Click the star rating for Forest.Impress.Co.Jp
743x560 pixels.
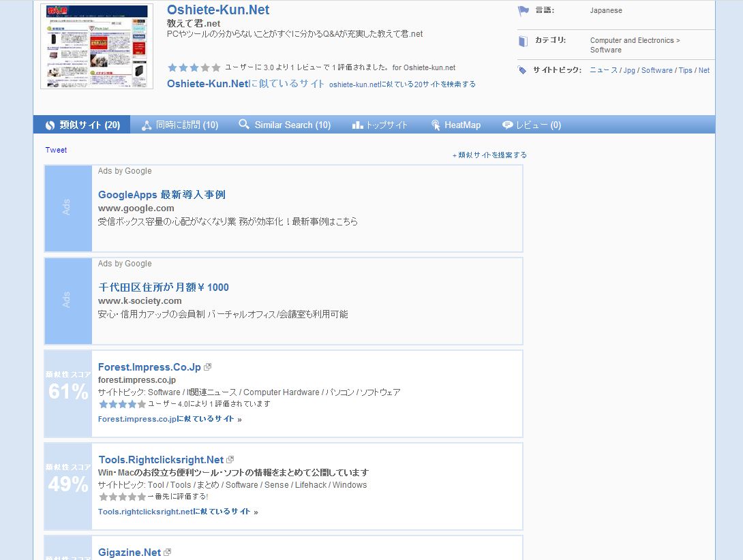[x=122, y=404]
